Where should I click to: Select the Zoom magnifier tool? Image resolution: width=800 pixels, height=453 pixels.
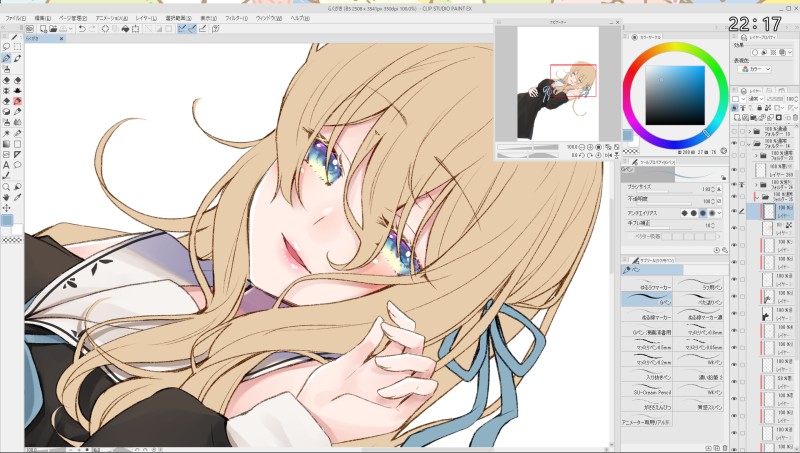7,187
